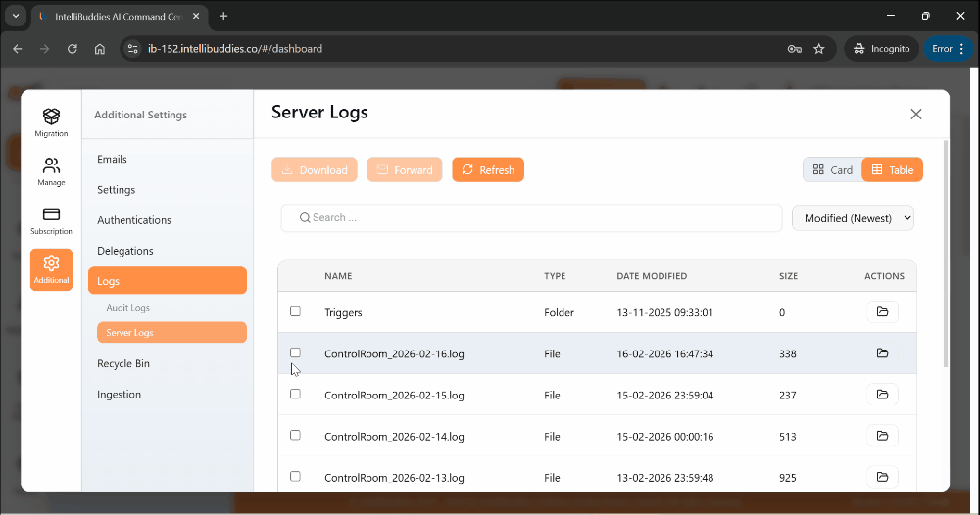Switch to Card view
Viewport: 980px width, 515px height.
(x=832, y=169)
